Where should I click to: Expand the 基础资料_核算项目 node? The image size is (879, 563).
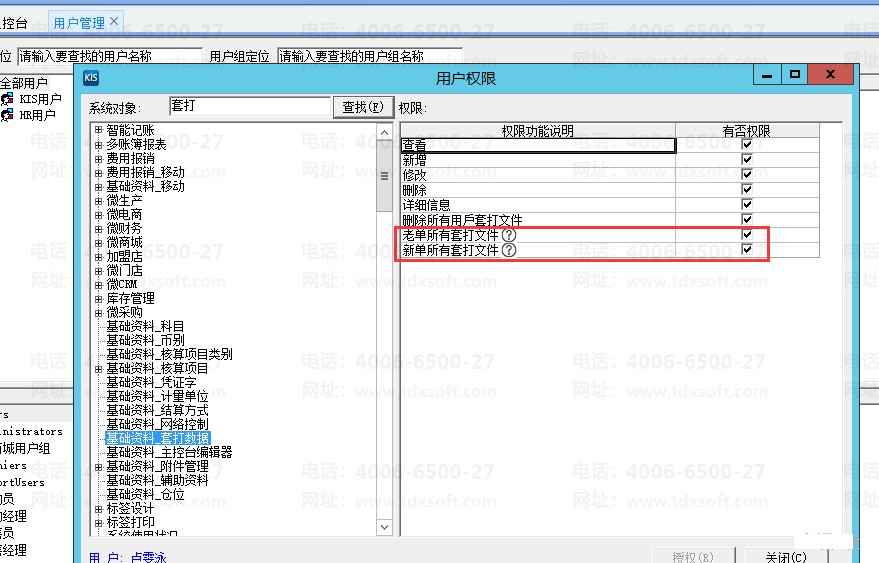[x=99, y=369]
